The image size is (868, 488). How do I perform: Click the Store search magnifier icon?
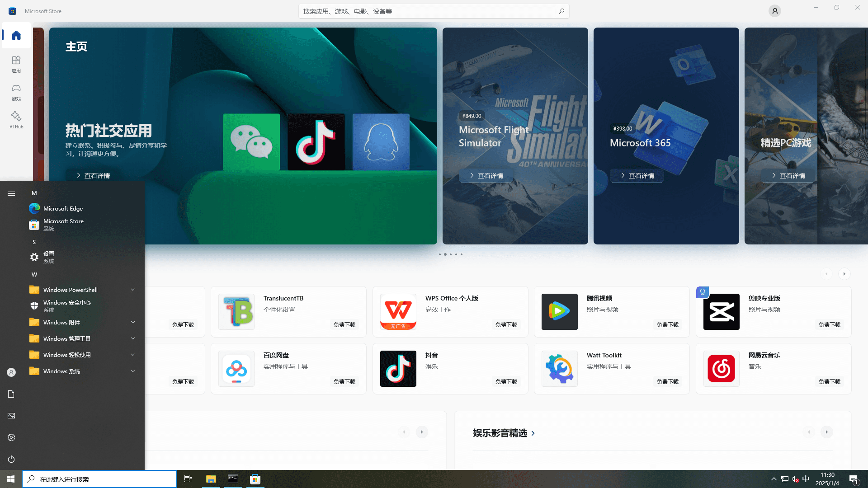(561, 11)
